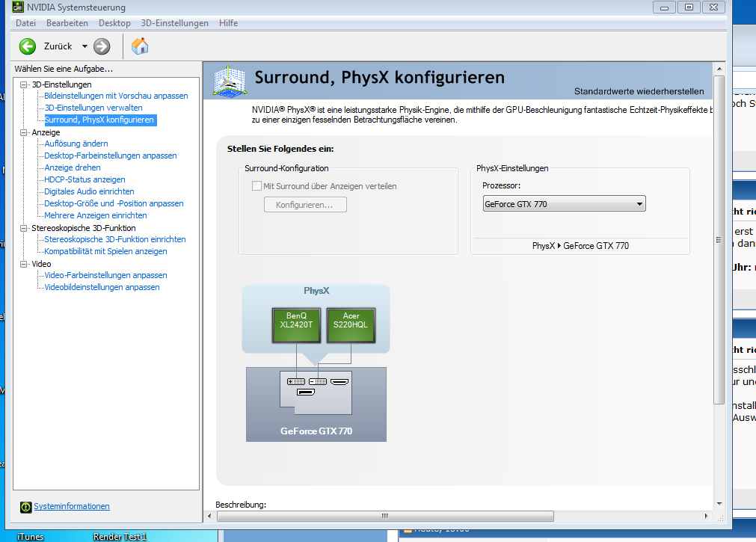Click the Konfigurieren... button
Screen dimensions: 756x542
[x=305, y=205]
